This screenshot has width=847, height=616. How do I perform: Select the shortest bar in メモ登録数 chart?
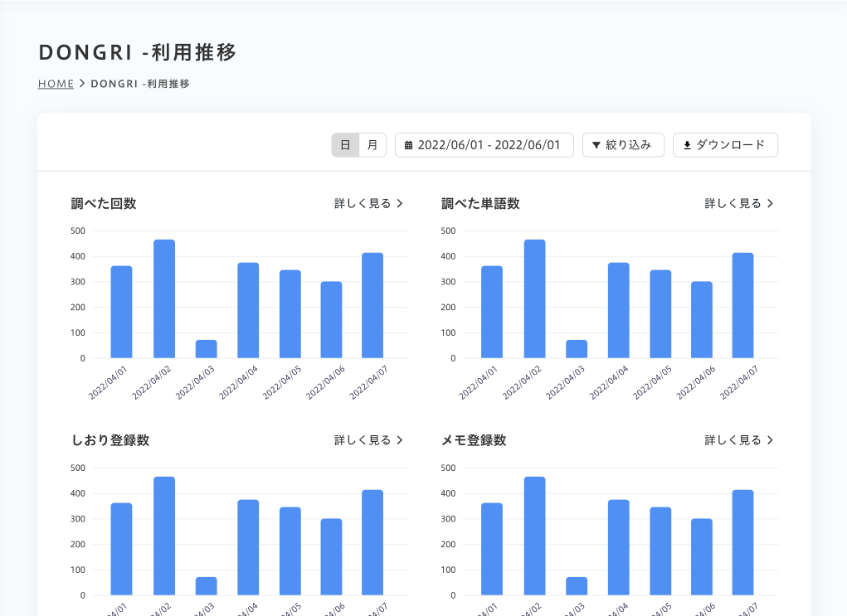coord(577,586)
